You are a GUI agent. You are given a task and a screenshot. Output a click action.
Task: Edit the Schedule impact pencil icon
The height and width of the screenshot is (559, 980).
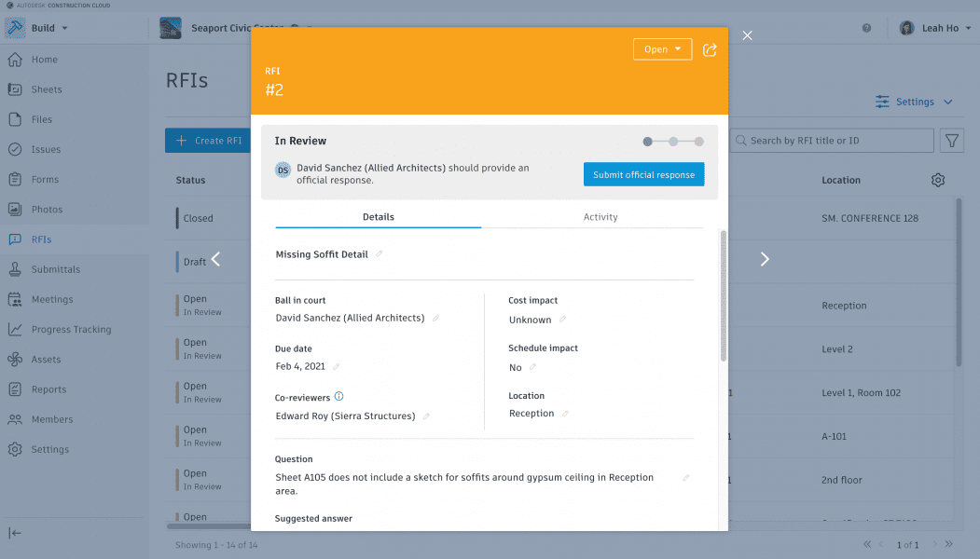click(532, 367)
